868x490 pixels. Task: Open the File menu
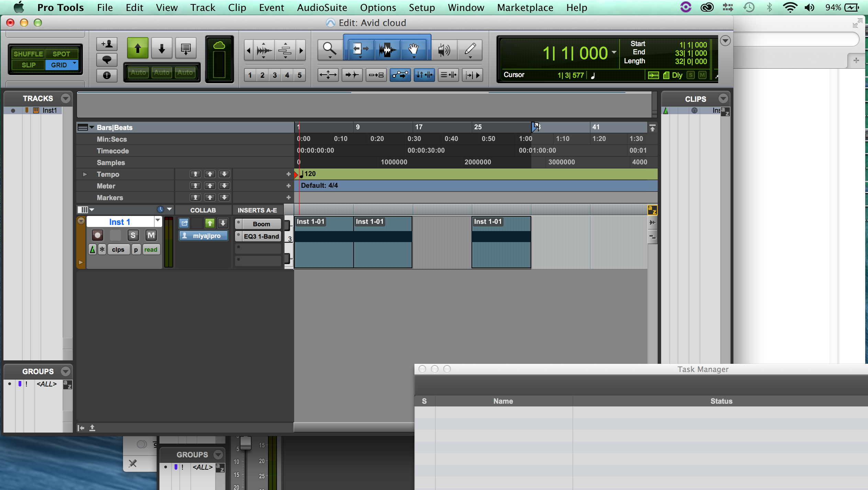[105, 7]
